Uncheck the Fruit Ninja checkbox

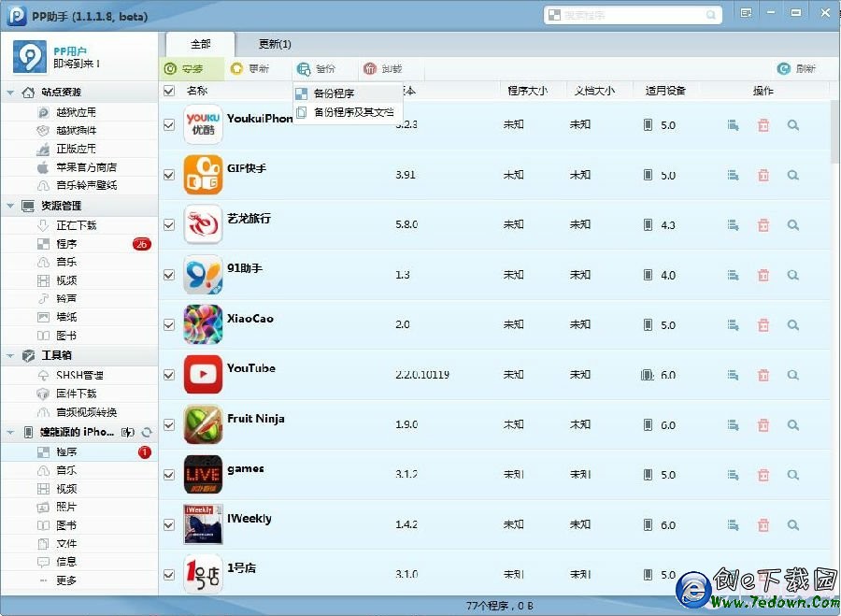click(169, 424)
